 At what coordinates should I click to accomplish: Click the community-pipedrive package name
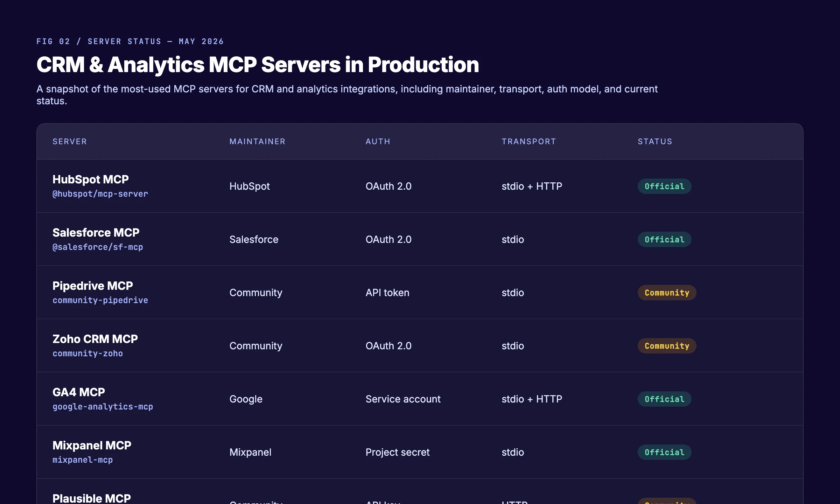tap(100, 300)
